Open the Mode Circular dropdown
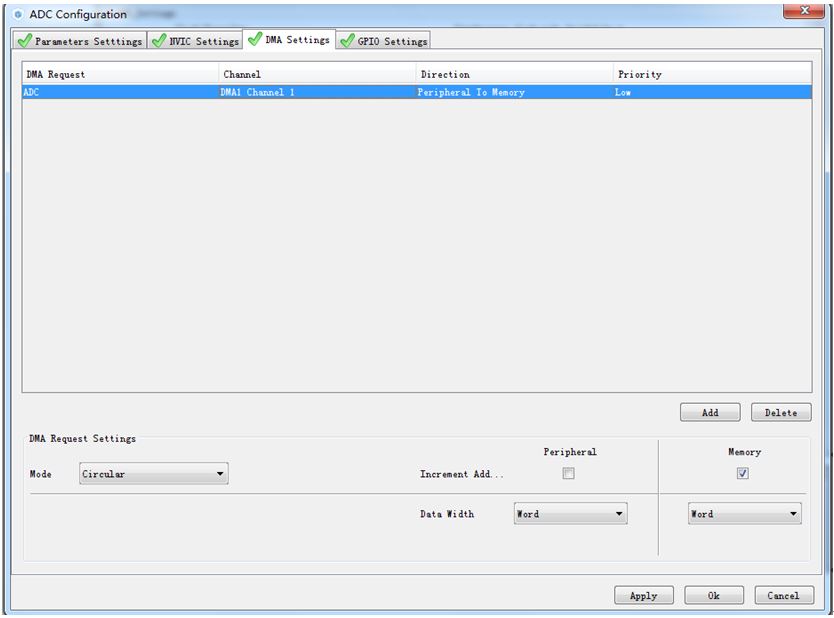Viewport: 834px width, 618px height. coord(154,474)
